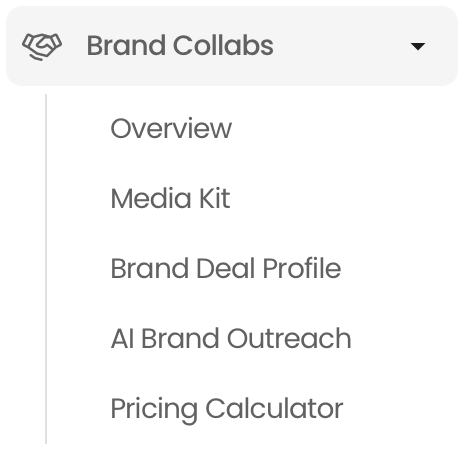Choose Overview under Brand Collabs
This screenshot has height=452, width=472.
(x=171, y=128)
